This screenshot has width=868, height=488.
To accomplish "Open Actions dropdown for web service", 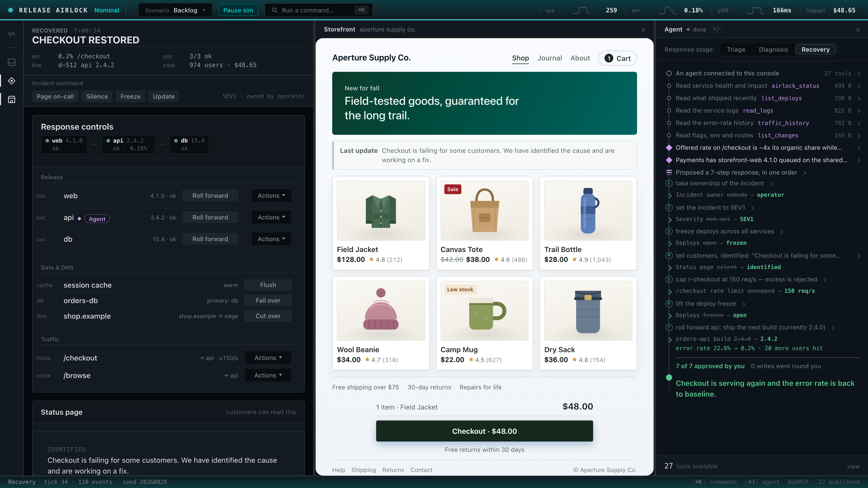I will click(271, 196).
